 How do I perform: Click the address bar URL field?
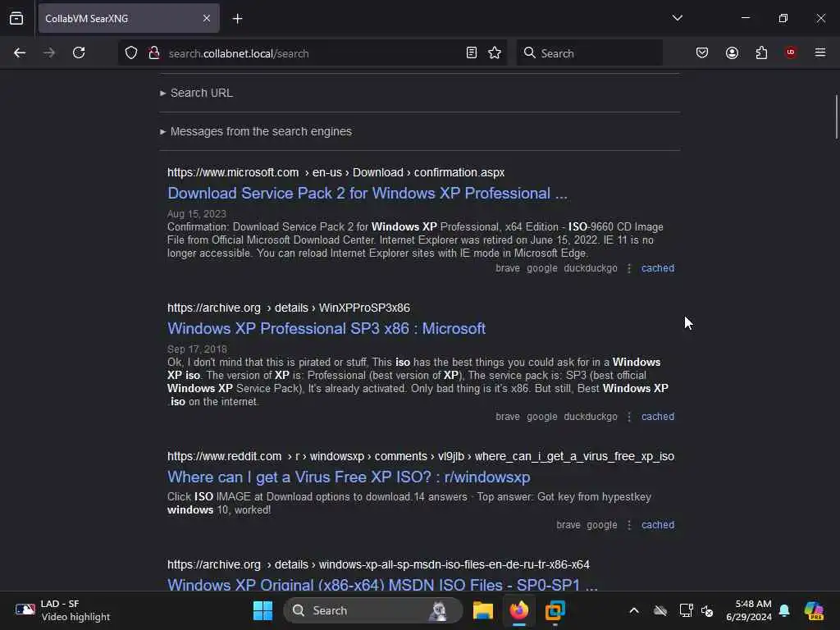tap(313, 53)
